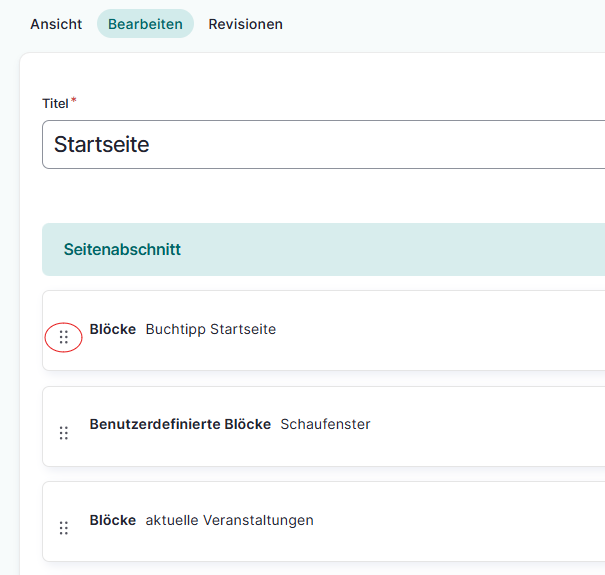This screenshot has height=575, width=605.
Task: Click the Seitenabschnitt heading text
Action: click(x=122, y=250)
